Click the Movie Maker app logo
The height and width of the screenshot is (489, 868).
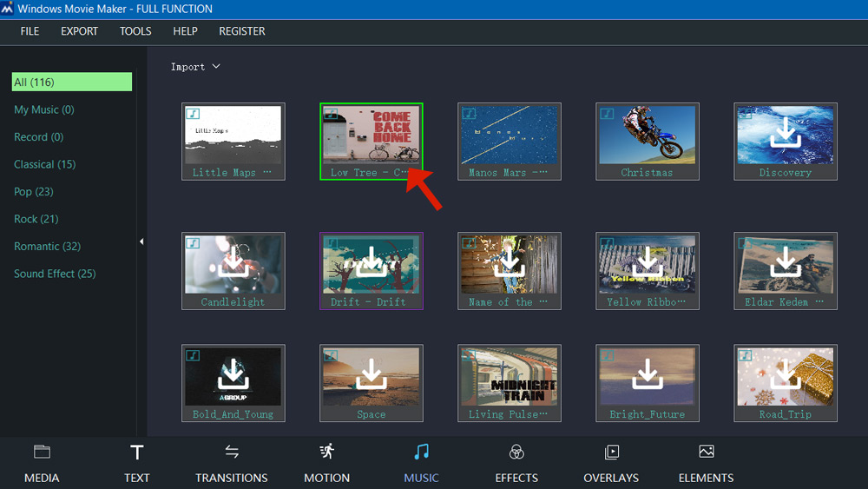click(x=7, y=9)
